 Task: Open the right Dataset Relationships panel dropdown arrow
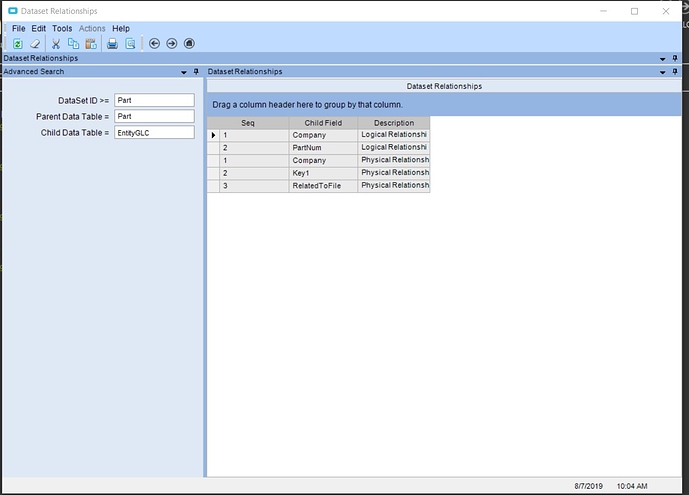(663, 72)
